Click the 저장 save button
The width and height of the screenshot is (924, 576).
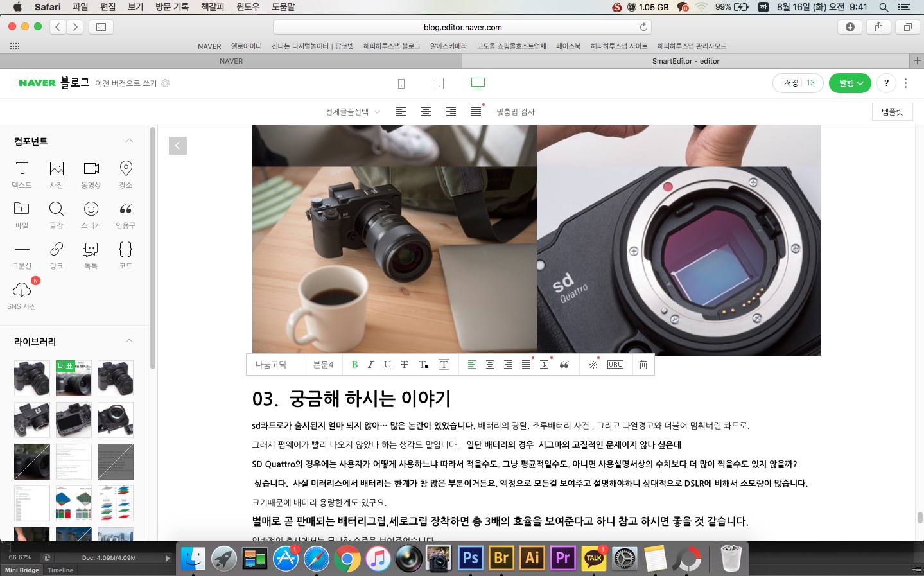798,83
